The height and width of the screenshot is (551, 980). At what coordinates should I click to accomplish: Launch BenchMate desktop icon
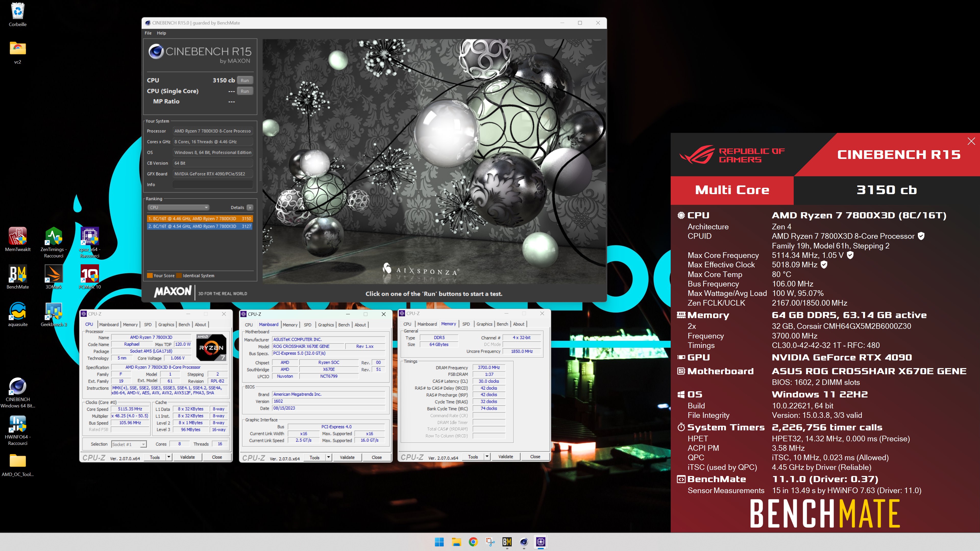tap(18, 274)
